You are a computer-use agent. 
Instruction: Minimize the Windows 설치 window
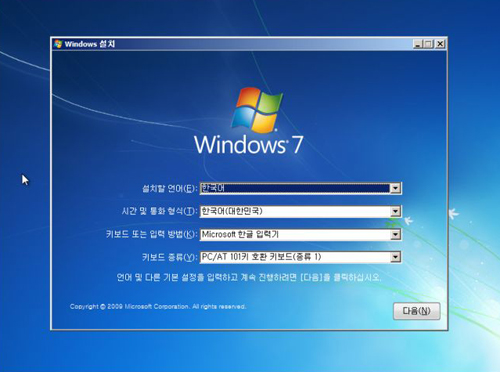(x=418, y=44)
